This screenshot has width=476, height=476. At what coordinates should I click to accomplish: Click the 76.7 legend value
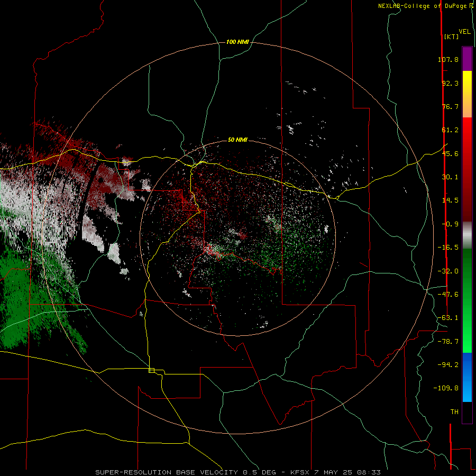[x=450, y=106]
